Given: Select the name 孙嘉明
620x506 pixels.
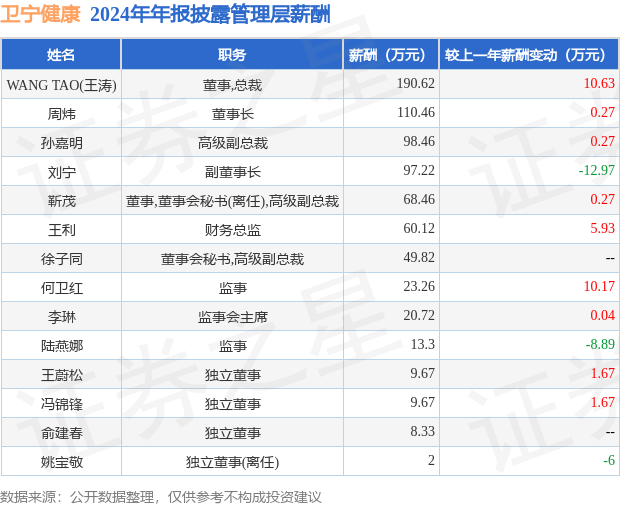Looking at the screenshot, I should click(x=61, y=143).
